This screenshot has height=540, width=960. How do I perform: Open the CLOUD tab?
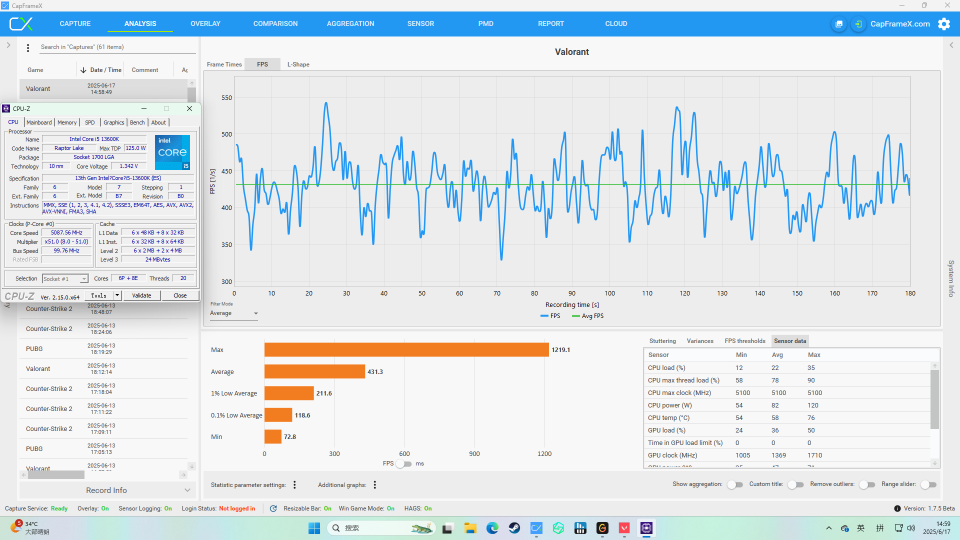616,24
